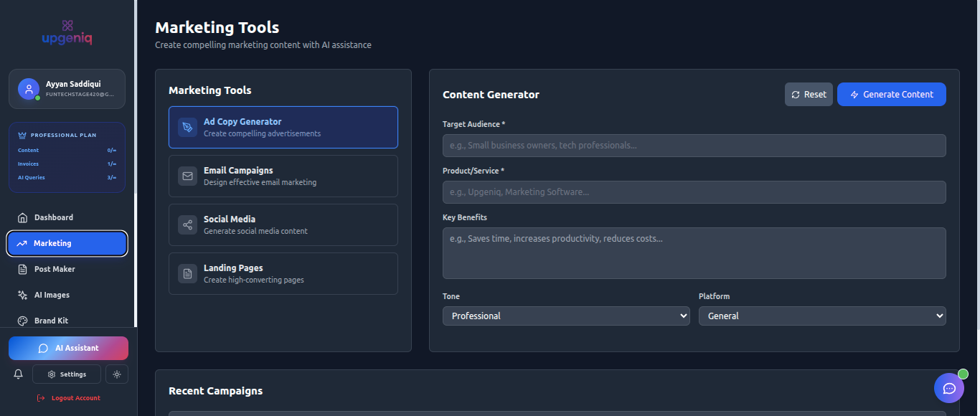This screenshot has height=416, width=980.
Task: Click Logout Account
Action: [68, 397]
